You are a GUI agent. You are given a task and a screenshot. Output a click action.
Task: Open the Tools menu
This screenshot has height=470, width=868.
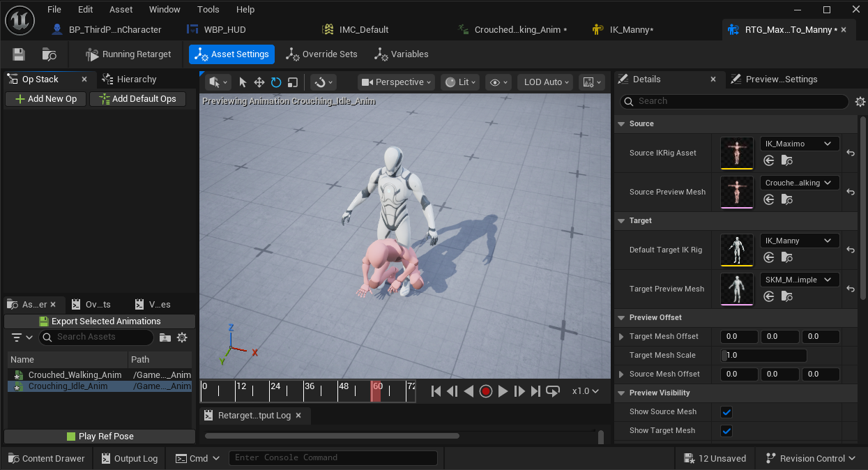(208, 10)
